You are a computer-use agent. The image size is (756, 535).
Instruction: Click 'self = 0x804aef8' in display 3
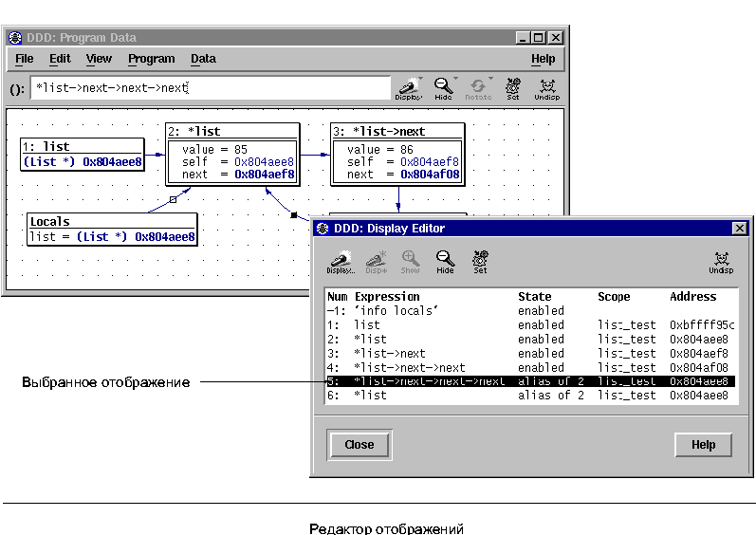pyautogui.click(x=403, y=161)
